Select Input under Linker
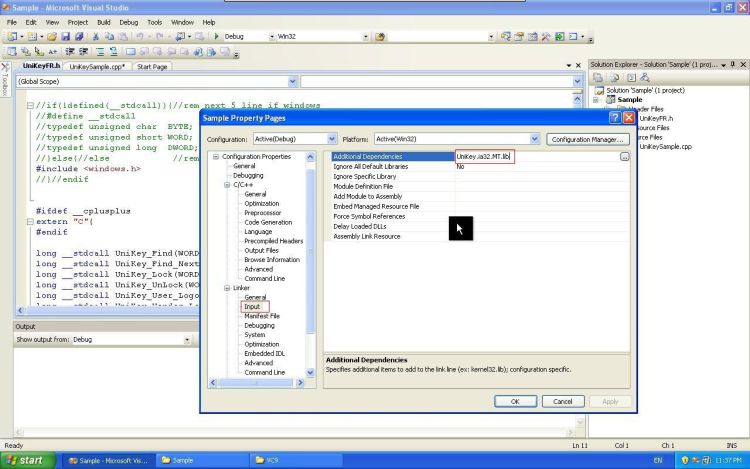 (x=252, y=306)
